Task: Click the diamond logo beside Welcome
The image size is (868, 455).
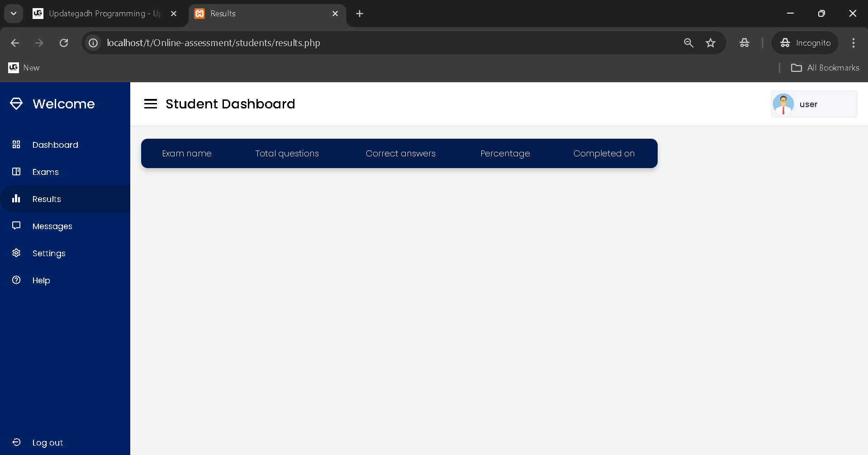Action: 16,103
